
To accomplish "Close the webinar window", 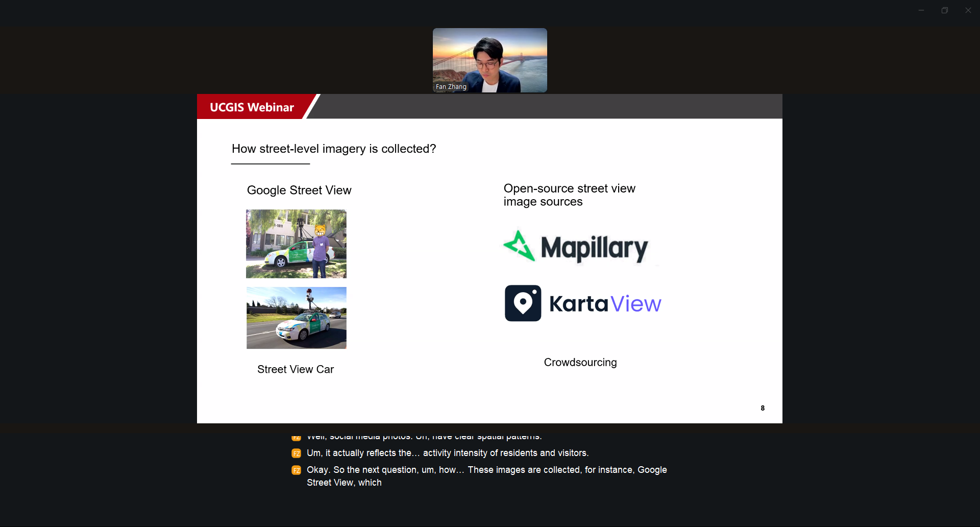I will pos(968,10).
